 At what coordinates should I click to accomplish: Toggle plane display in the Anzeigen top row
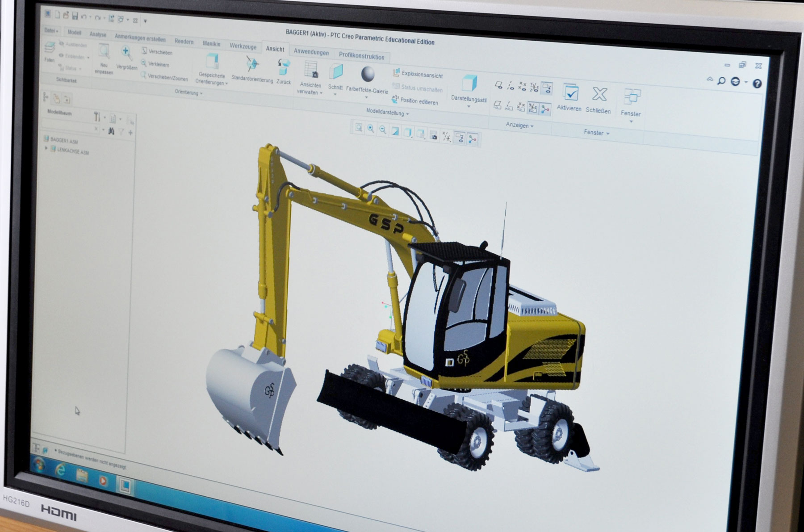click(499, 84)
